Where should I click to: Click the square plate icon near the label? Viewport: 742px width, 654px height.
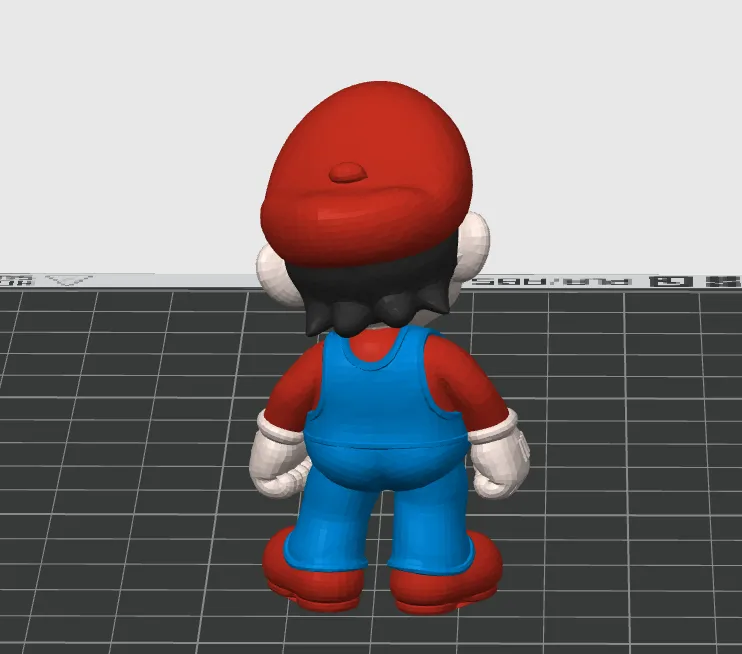click(x=673, y=282)
